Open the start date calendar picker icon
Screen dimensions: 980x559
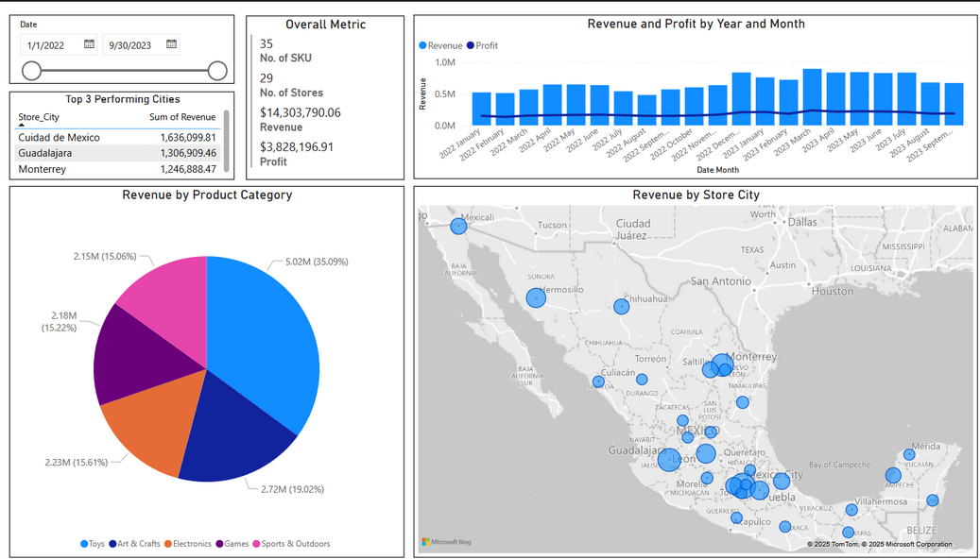tap(89, 44)
